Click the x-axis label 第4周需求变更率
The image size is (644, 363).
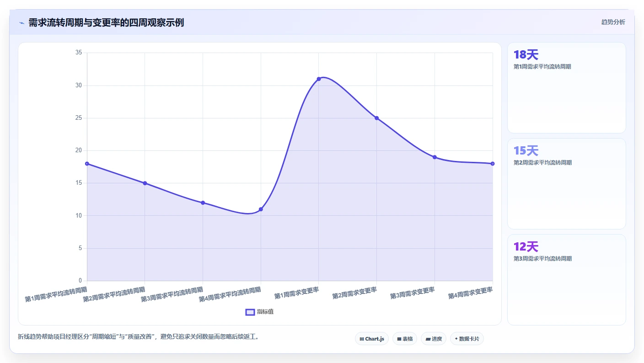coord(471,293)
